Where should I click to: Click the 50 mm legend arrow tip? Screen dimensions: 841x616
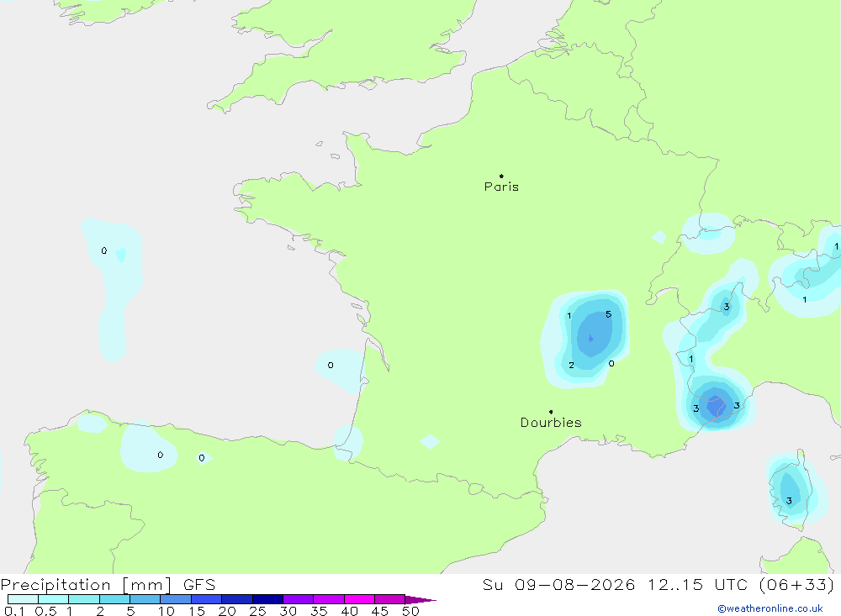pos(421,599)
